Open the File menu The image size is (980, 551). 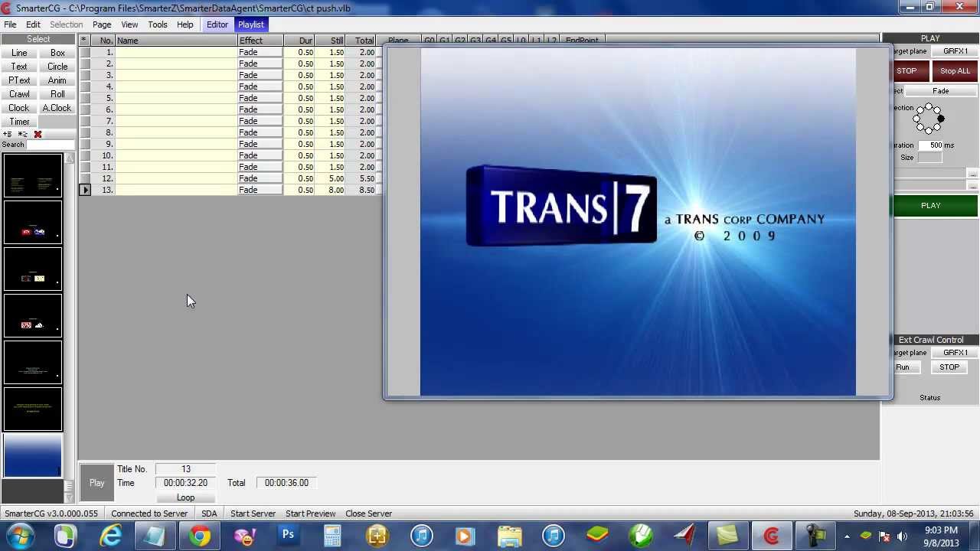pyautogui.click(x=10, y=24)
